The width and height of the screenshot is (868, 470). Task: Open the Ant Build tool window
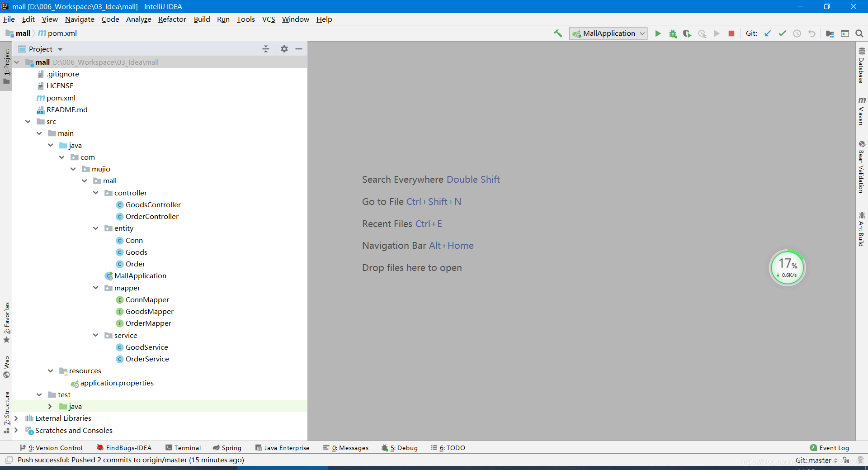[862, 229]
